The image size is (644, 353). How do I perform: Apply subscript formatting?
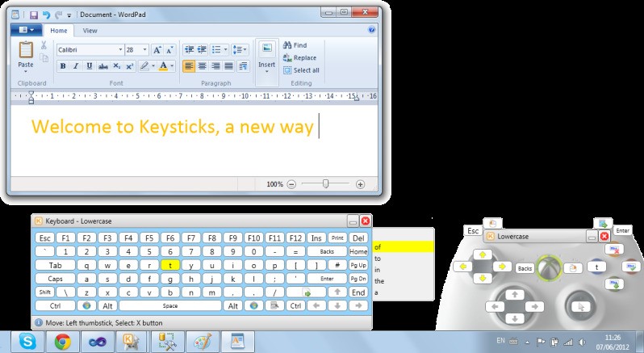[117, 66]
